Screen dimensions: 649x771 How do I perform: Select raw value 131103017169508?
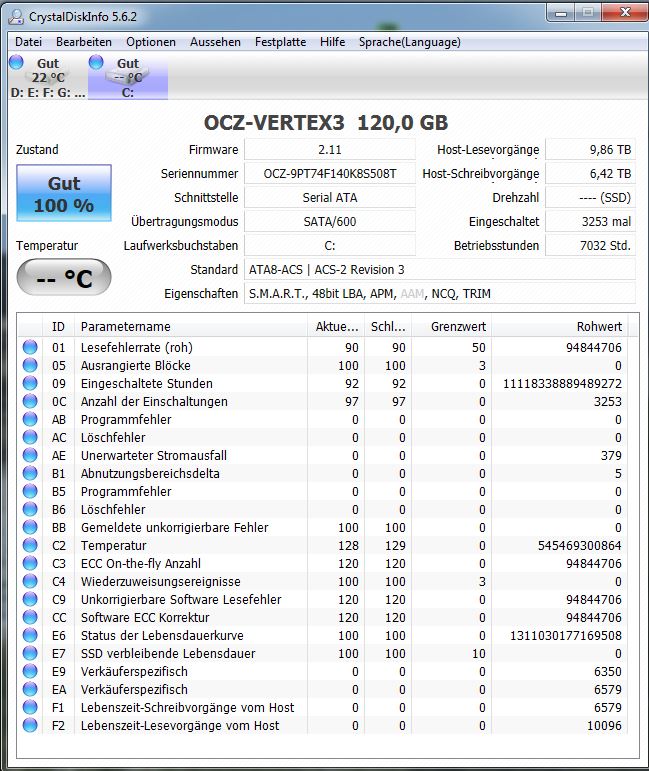[566, 635]
